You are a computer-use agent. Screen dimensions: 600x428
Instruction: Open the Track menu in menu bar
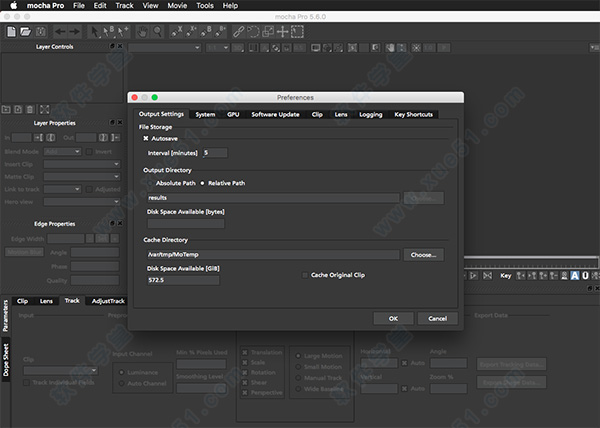(x=124, y=5)
